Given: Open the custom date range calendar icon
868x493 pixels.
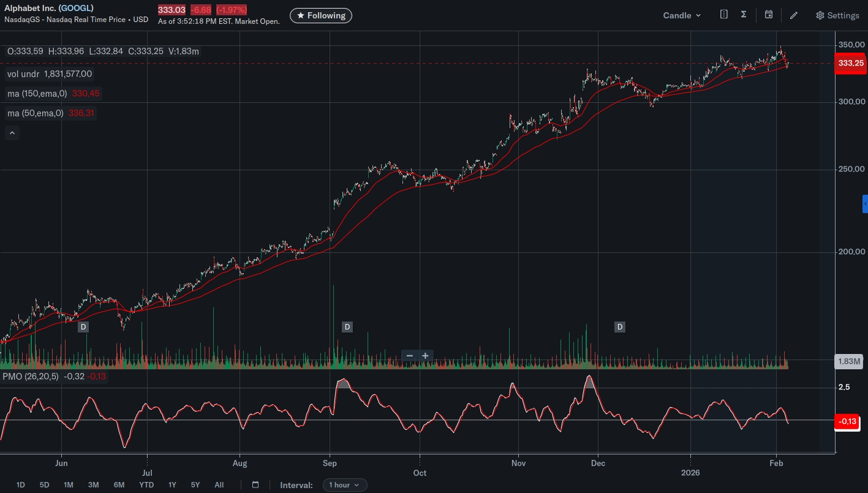Looking at the screenshot, I should tap(255, 485).
